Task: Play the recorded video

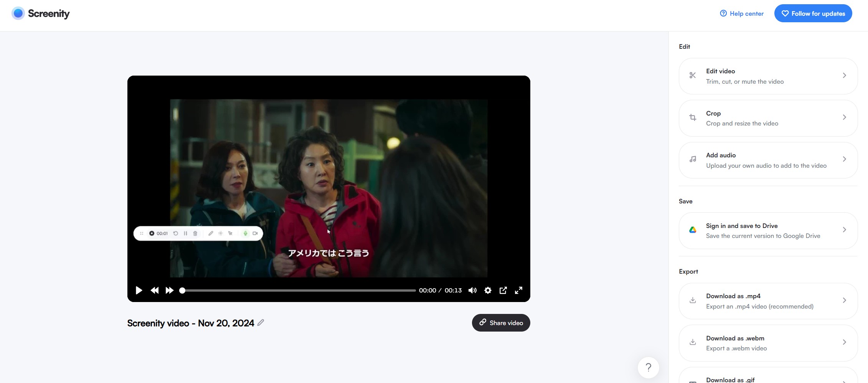Action: pos(139,291)
